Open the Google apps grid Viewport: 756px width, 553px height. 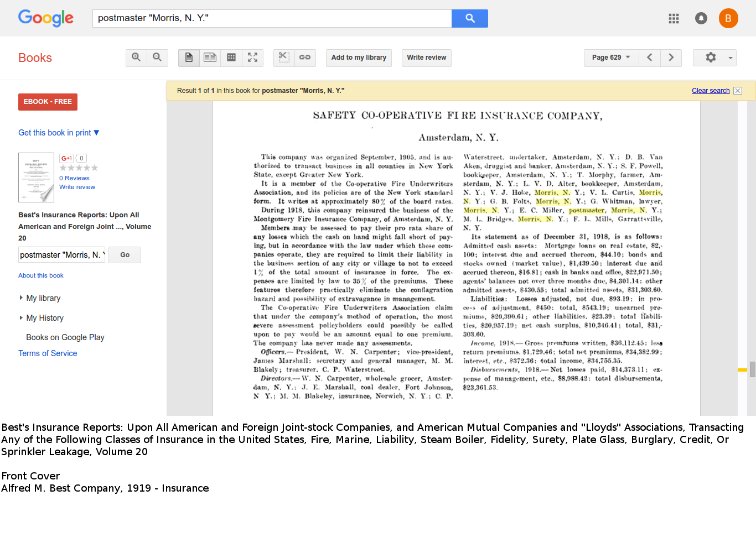(674, 18)
